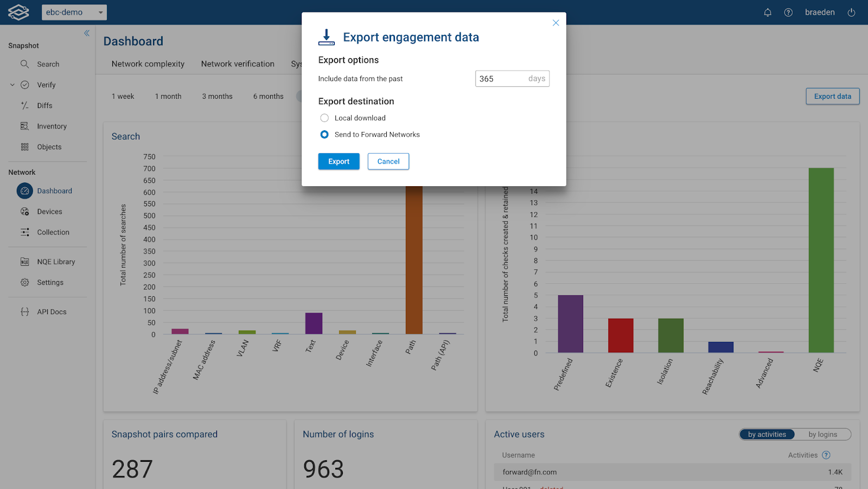The width and height of the screenshot is (868, 489).
Task: Open the Inventory panel
Action: (52, 126)
